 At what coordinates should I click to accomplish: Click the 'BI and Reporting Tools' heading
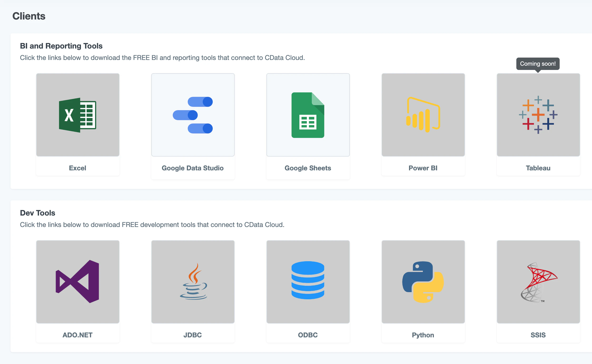[61, 46]
